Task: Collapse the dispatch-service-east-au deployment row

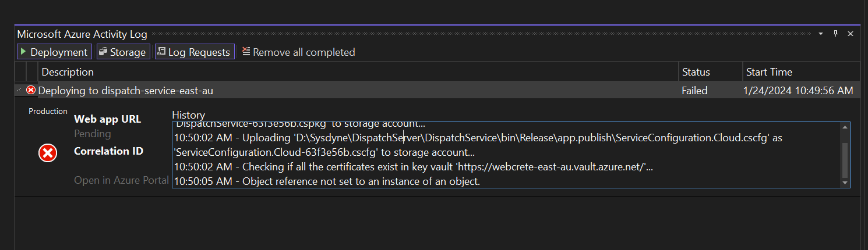Action: [x=20, y=91]
